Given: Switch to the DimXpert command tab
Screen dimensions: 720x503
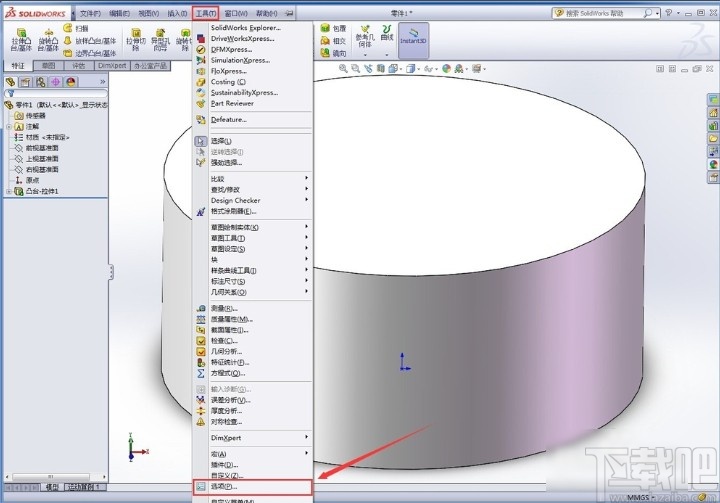Looking at the screenshot, I should (x=112, y=66).
